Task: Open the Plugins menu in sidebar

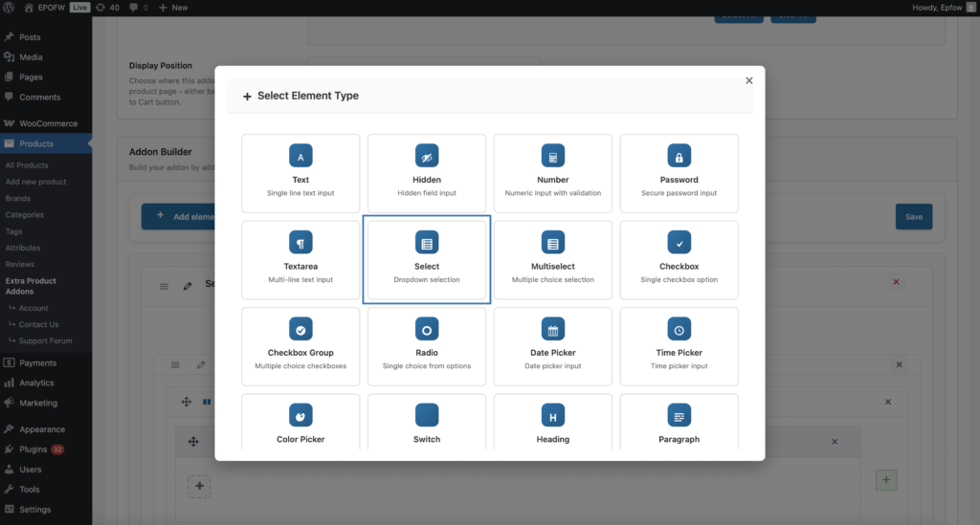Action: 33,449
